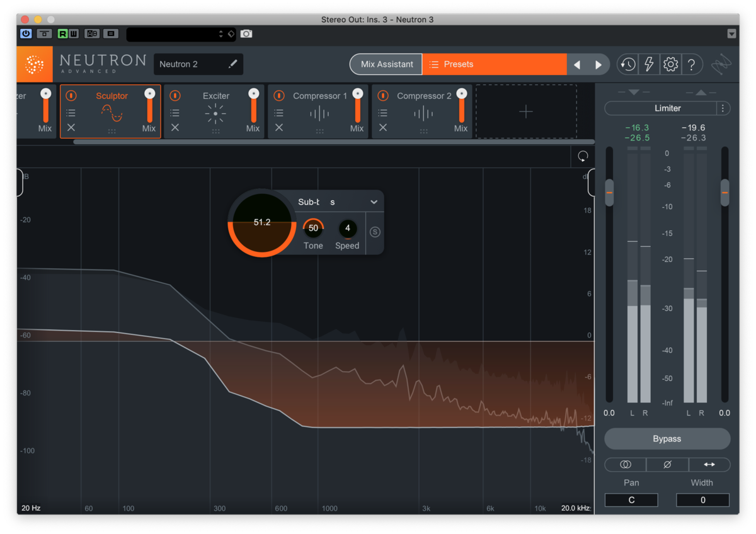Click the Speed knob set to 4
This screenshot has height=534, width=756.
[x=347, y=228]
